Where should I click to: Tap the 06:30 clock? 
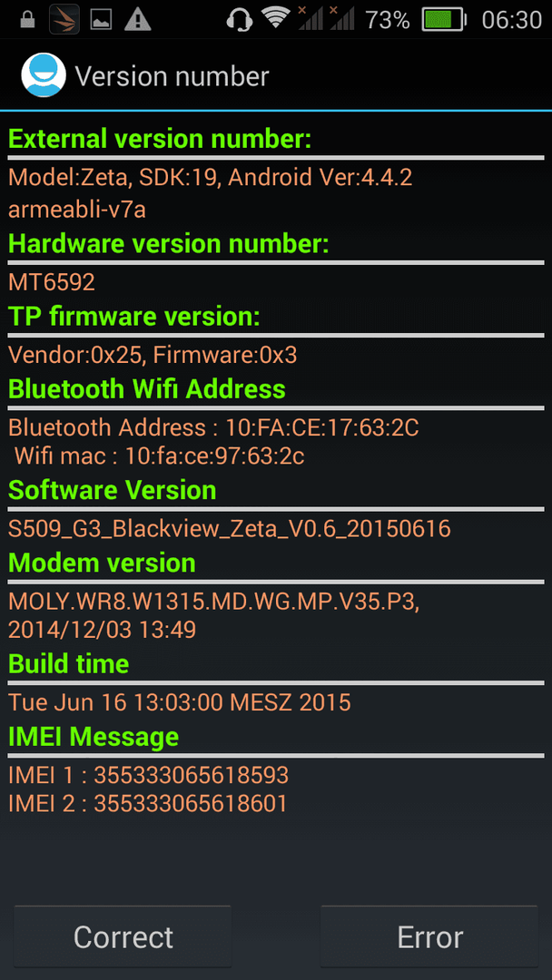[x=512, y=21]
